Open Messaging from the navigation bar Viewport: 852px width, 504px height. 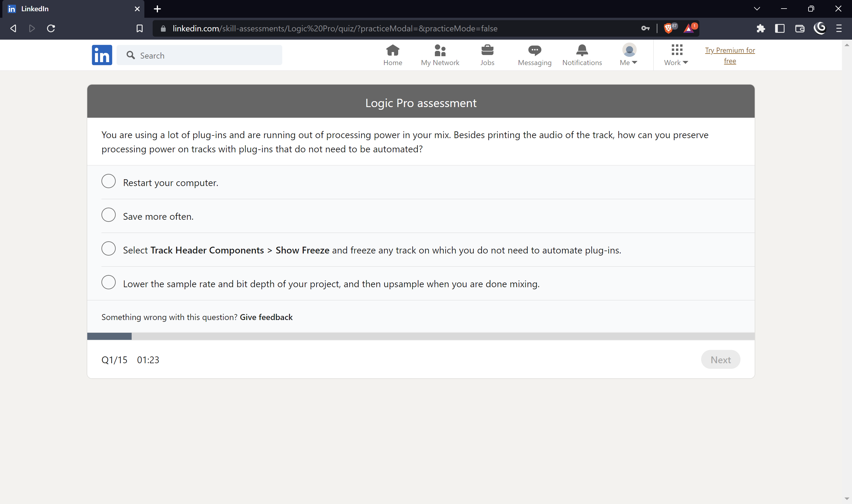coord(534,54)
